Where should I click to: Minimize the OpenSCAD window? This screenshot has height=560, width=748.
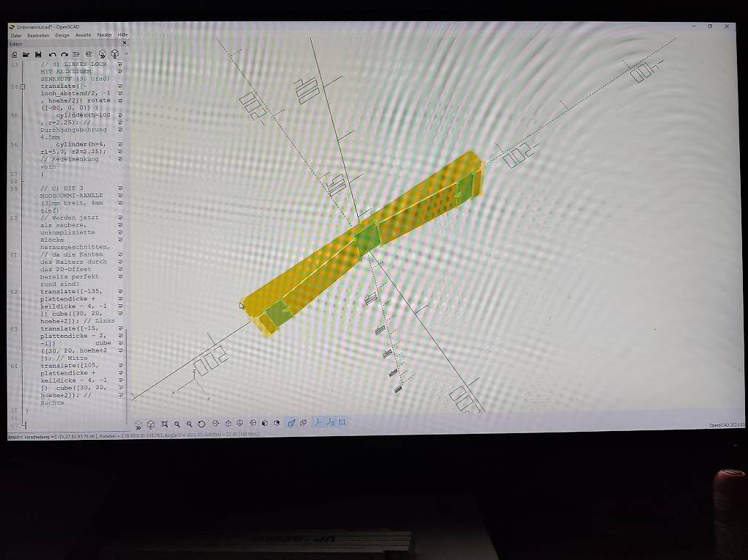pyautogui.click(x=694, y=26)
